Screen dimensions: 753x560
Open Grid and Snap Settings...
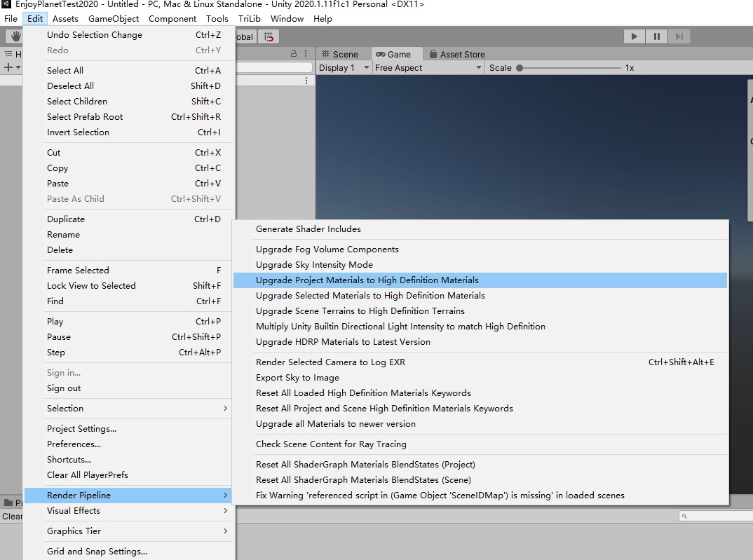pos(130,552)
